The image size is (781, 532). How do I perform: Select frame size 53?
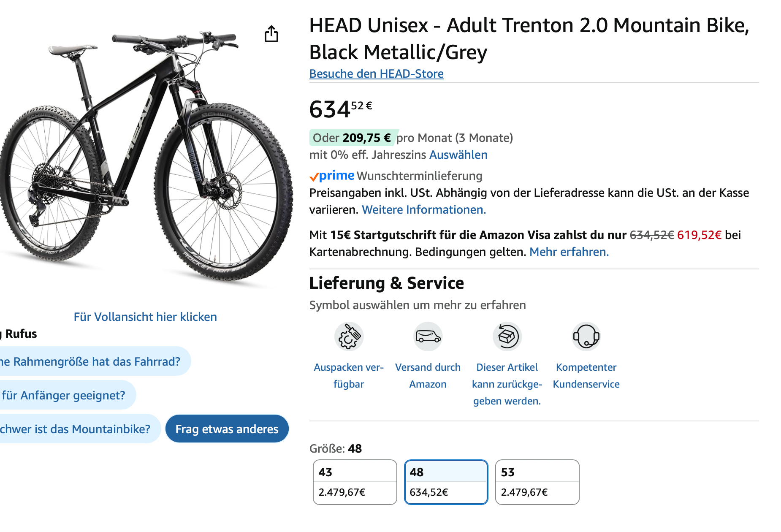tap(537, 482)
